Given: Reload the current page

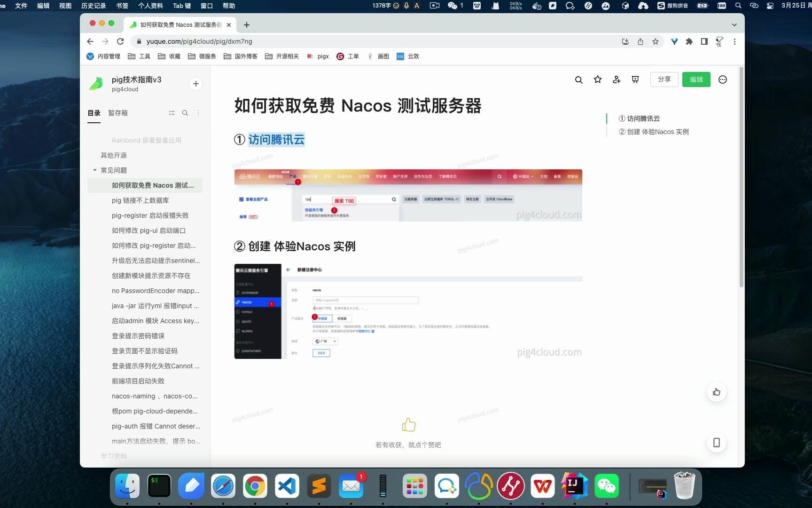Looking at the screenshot, I should [x=120, y=41].
